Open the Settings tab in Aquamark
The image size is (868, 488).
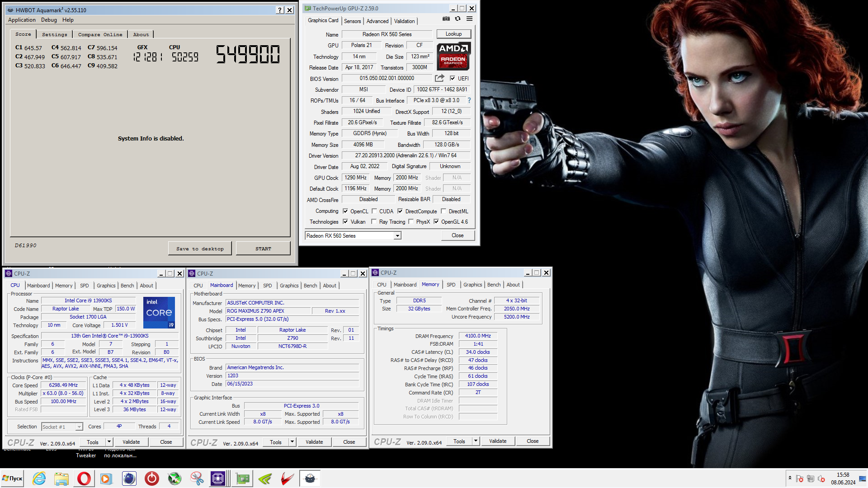pos(54,34)
